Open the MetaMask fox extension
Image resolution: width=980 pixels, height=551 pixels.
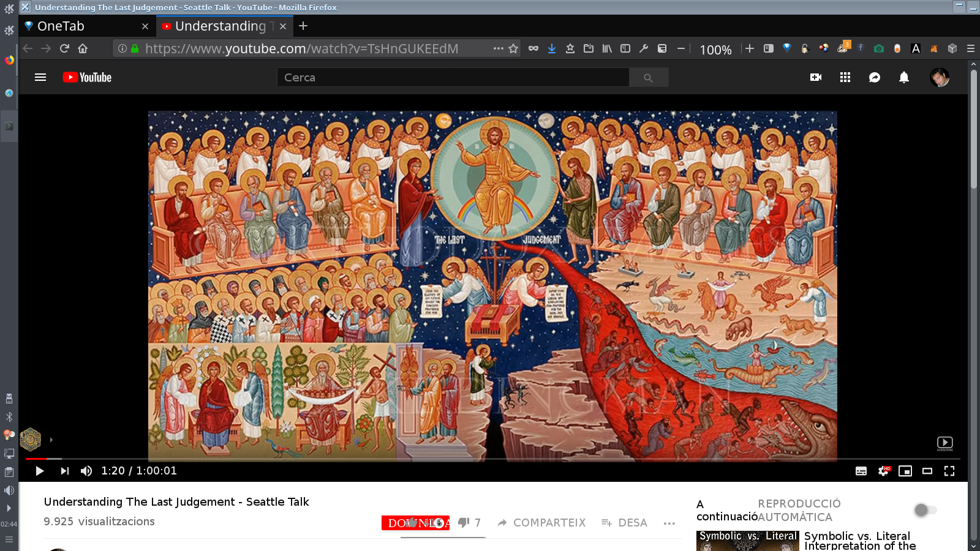[x=934, y=48]
